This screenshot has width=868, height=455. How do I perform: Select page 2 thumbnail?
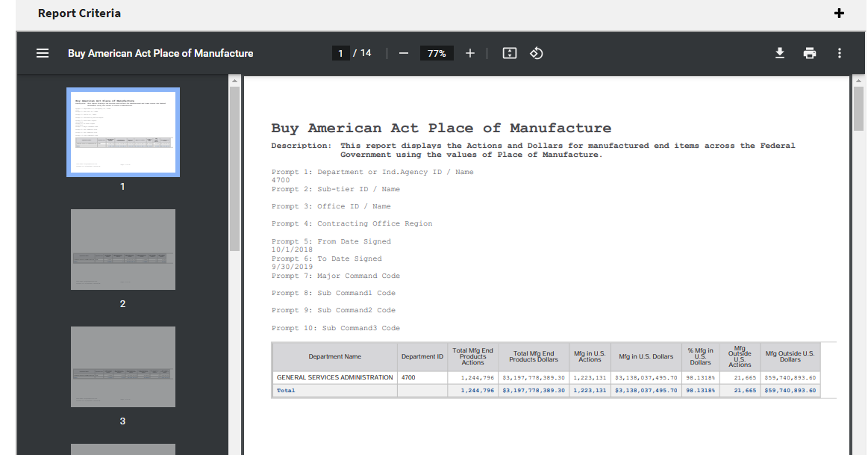pyautogui.click(x=123, y=250)
